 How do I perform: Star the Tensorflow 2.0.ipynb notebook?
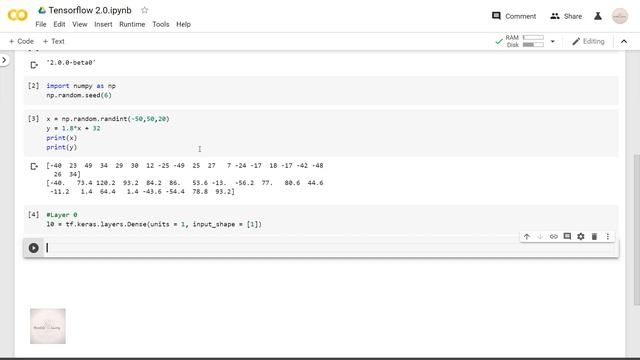(x=144, y=10)
